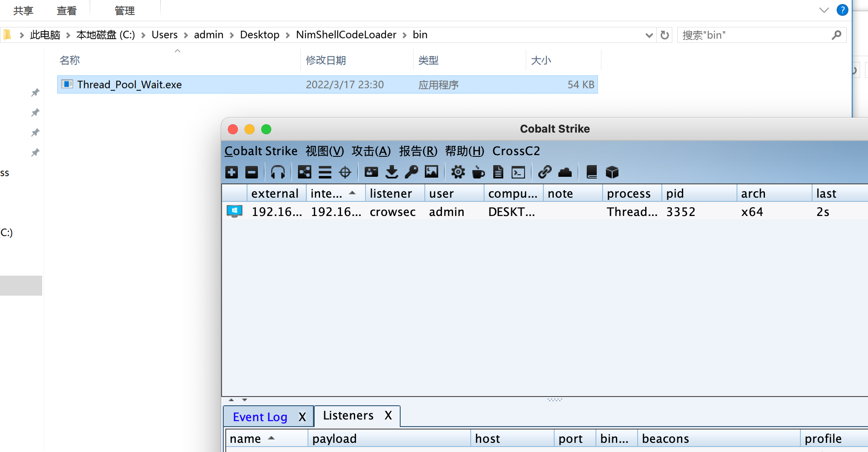Expand the Explorer ribbon chevron
The image size is (868, 452).
pos(824,10)
